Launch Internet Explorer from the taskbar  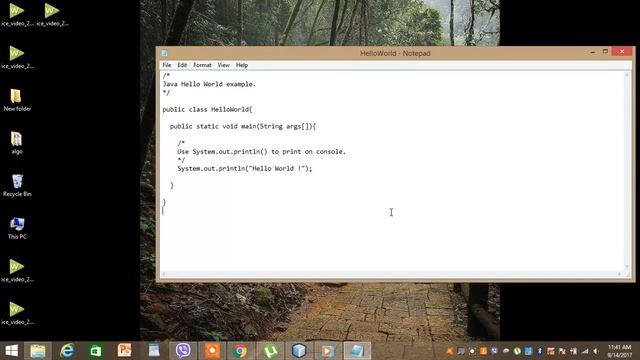(x=67, y=351)
